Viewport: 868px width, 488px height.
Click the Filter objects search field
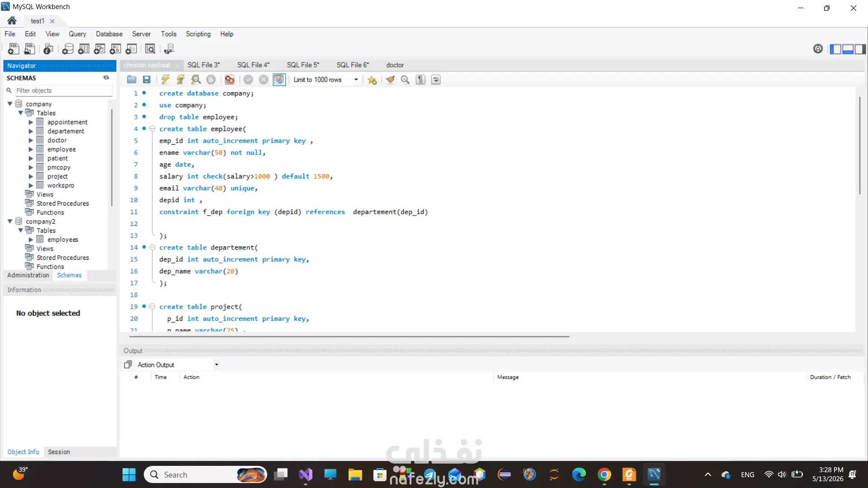(64, 90)
